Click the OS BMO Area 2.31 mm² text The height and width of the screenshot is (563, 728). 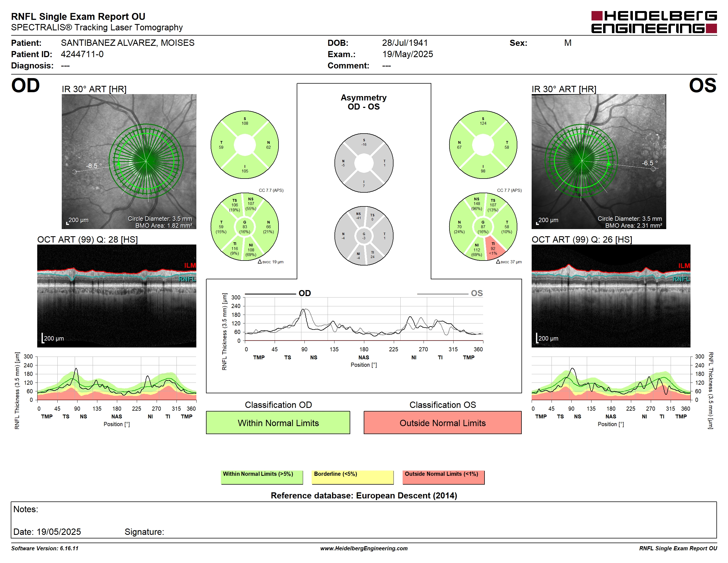(633, 225)
